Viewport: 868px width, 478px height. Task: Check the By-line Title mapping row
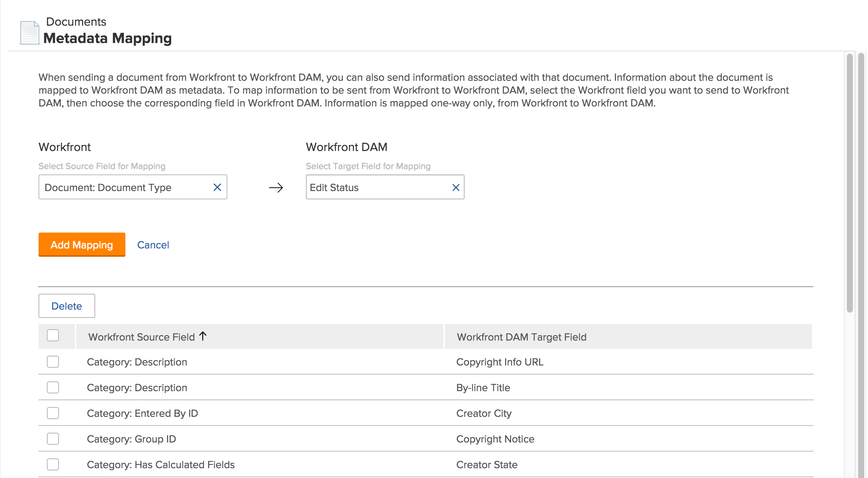point(53,387)
